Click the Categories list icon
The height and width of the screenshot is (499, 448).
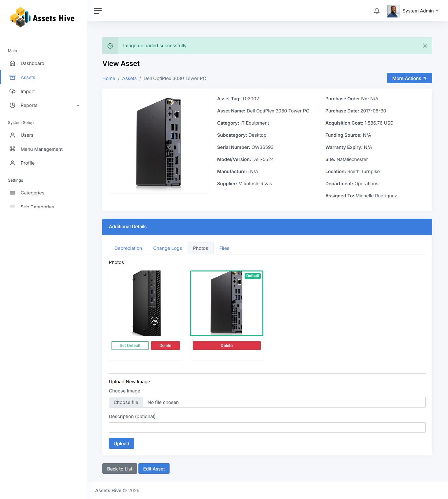pos(12,193)
